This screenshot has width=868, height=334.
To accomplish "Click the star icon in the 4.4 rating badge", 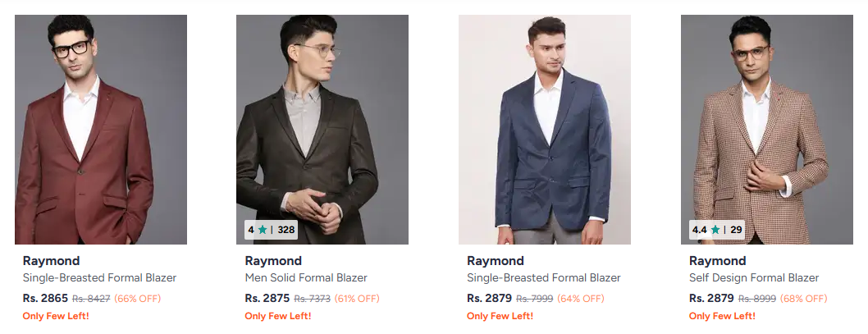I will tap(715, 230).
